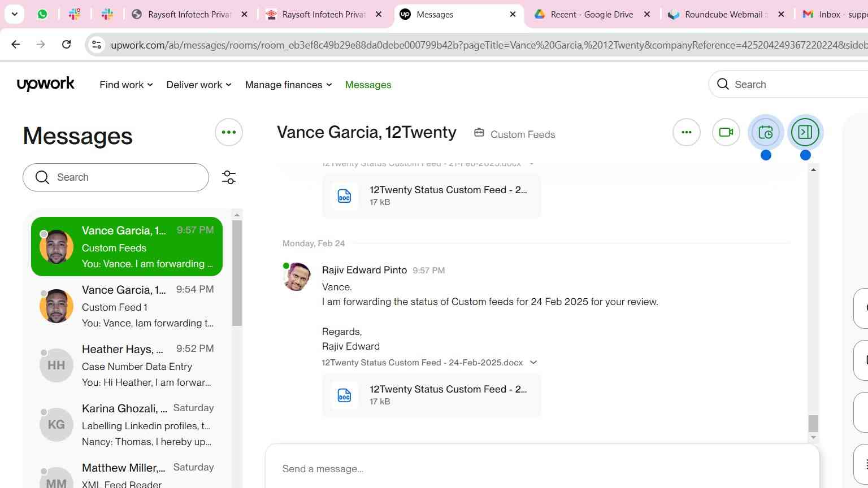Open the tab search dropdown arrow
Screen dimensions: 868x488
pos(14,14)
